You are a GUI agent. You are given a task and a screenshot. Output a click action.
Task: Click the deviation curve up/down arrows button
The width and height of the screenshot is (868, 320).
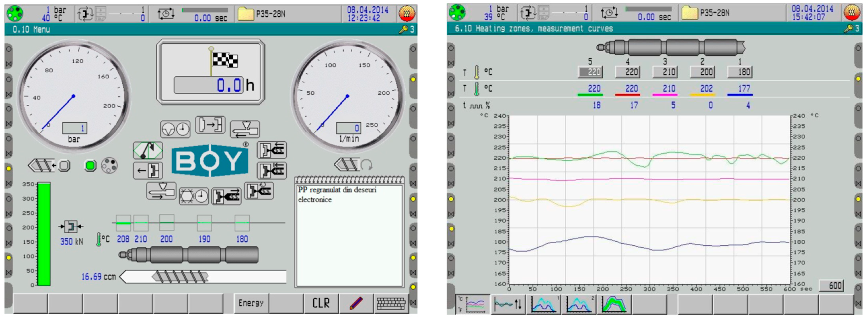pyautogui.click(x=508, y=304)
